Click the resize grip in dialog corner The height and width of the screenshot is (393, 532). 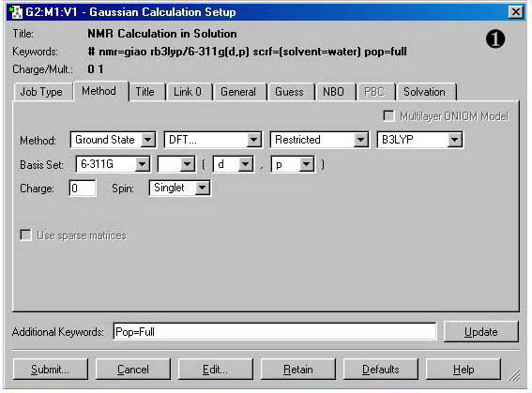coord(515,375)
